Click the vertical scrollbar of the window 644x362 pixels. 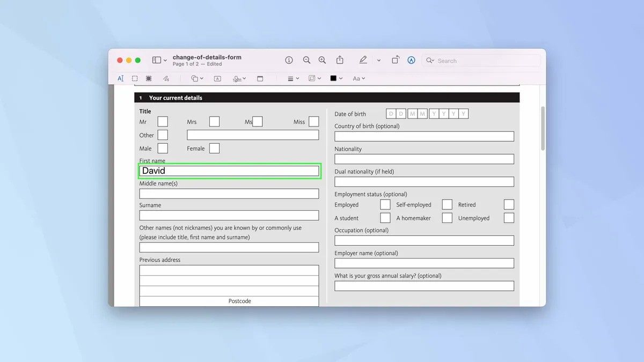[x=543, y=128]
